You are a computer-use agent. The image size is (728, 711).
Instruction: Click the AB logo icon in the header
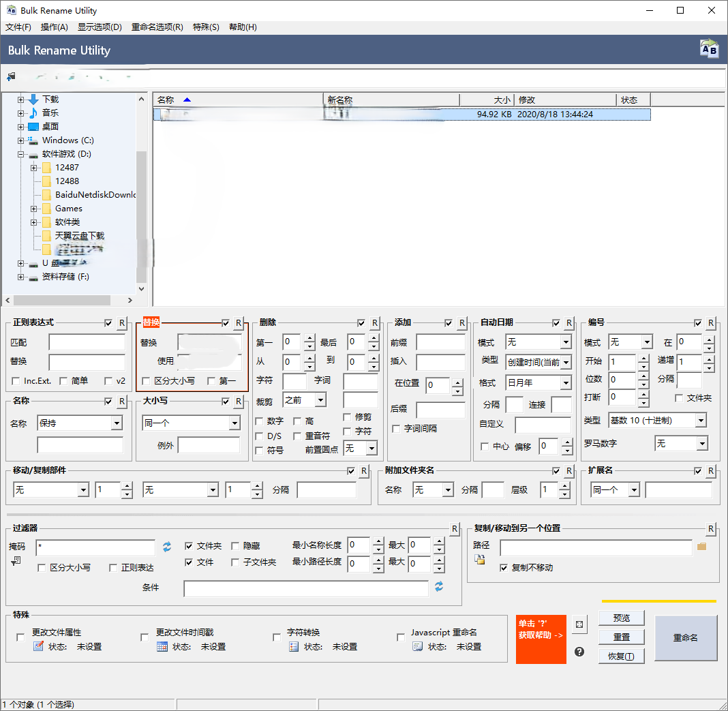pos(709,49)
